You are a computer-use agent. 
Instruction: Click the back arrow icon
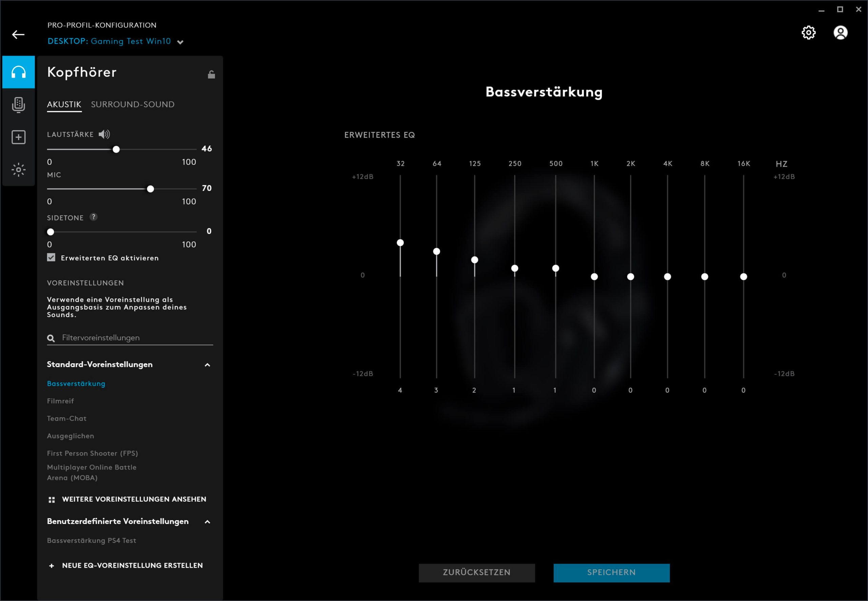tap(18, 35)
